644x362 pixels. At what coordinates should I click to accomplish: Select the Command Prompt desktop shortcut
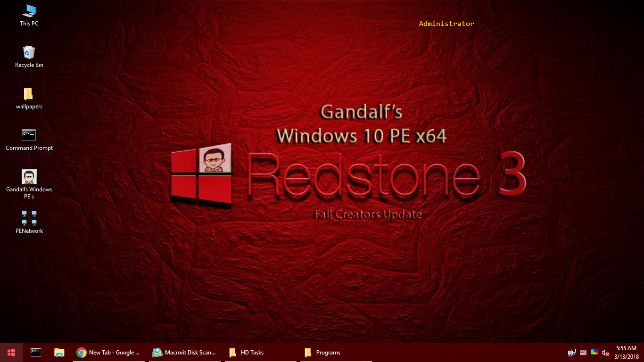(x=29, y=140)
